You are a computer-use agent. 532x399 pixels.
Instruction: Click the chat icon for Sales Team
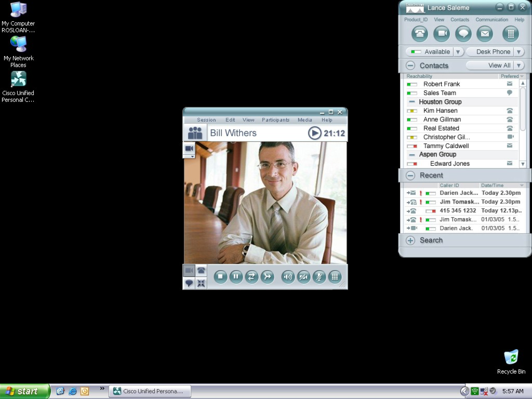(510, 93)
